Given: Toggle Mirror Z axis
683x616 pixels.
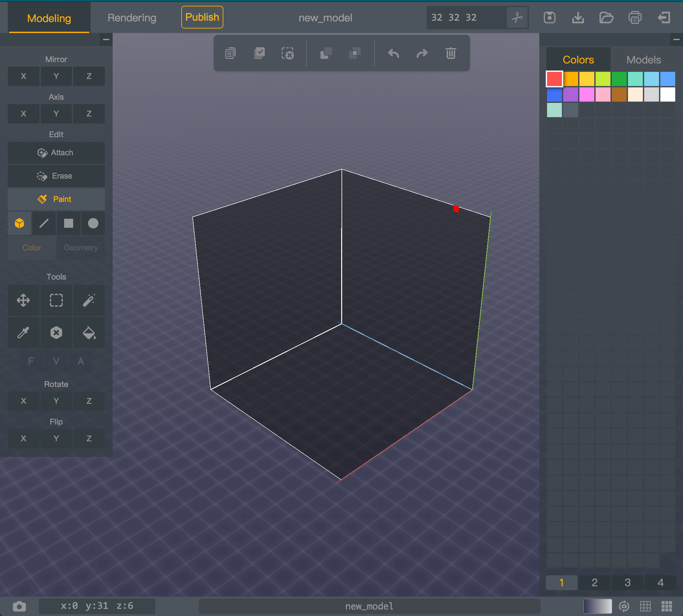Looking at the screenshot, I should (89, 76).
